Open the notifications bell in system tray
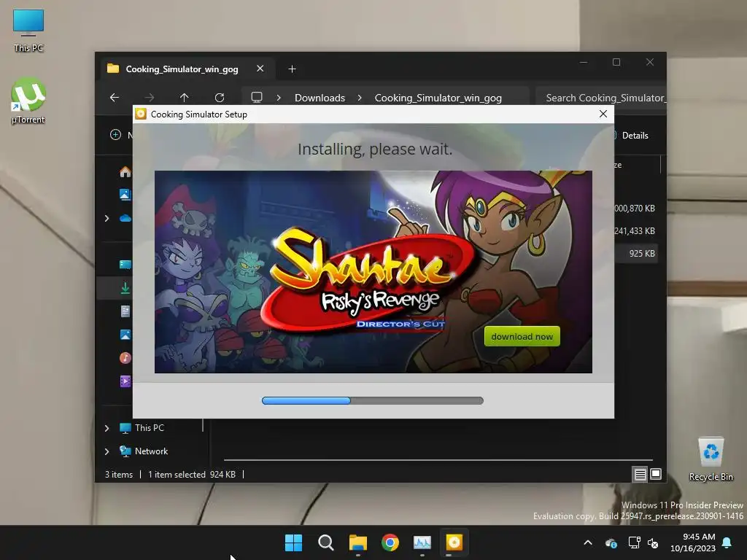 (x=727, y=542)
